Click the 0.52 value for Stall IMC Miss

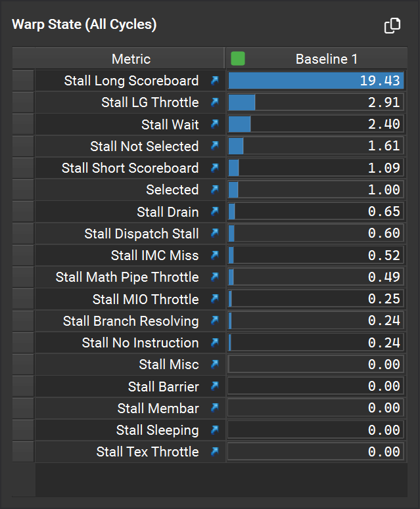coord(384,255)
